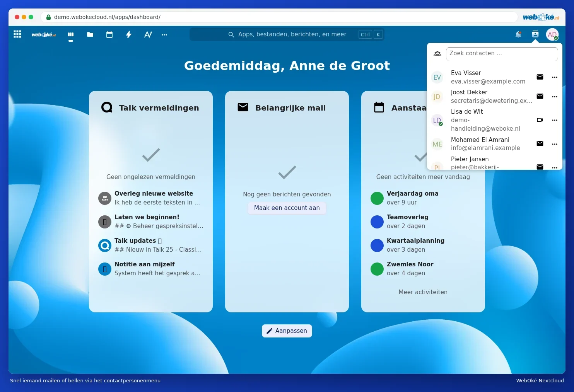Focus the Zoek contacten field

pyautogui.click(x=502, y=54)
